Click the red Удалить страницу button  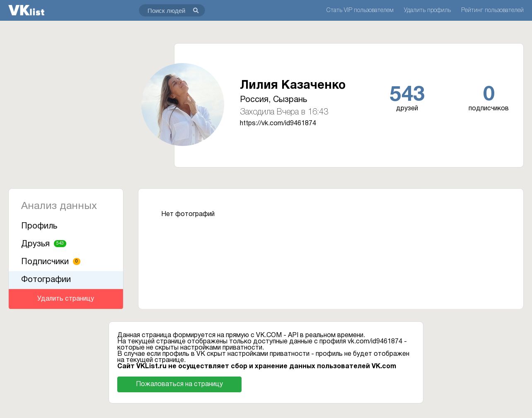(66, 299)
